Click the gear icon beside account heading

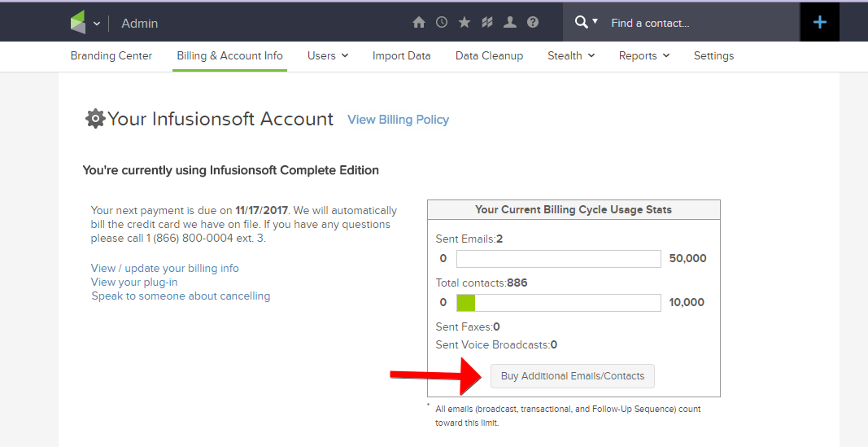[95, 119]
